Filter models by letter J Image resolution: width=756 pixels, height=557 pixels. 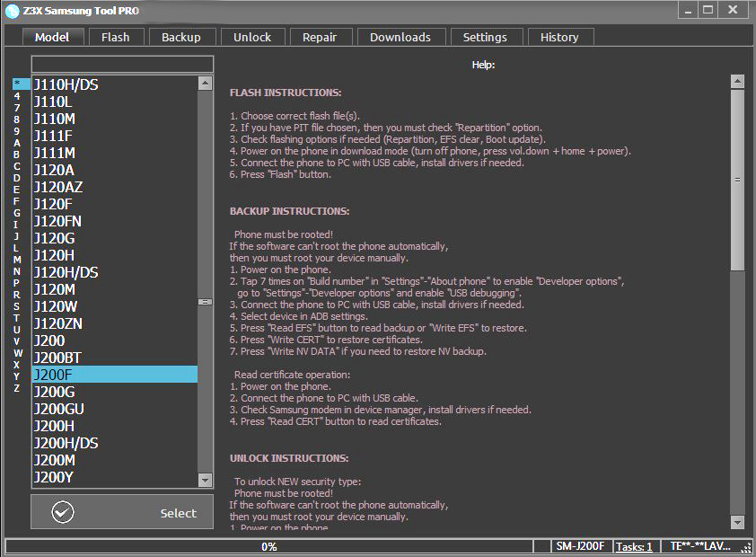(x=17, y=236)
